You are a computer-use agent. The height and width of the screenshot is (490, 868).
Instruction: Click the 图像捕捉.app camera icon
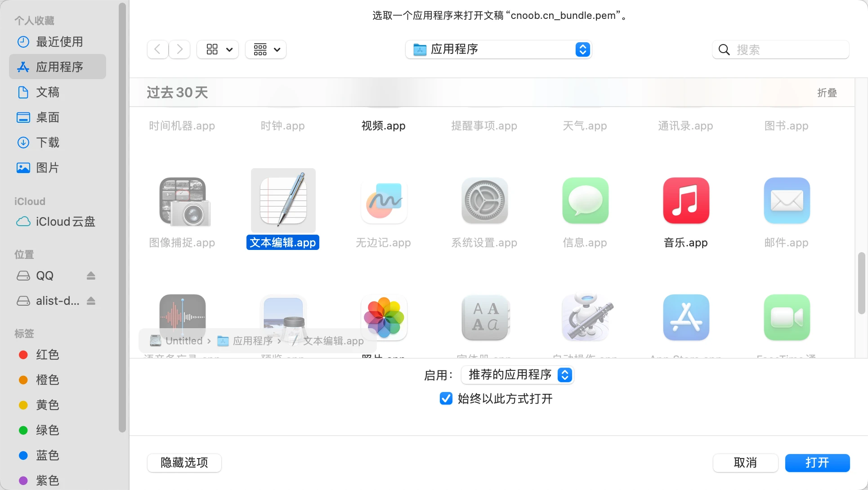tap(183, 200)
